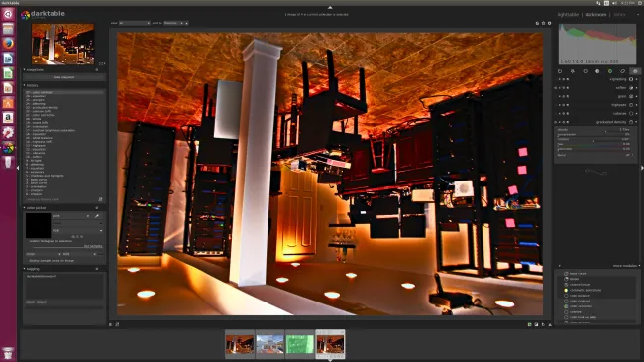This screenshot has width=644, height=362.
Task: Show active modules group icon
Action: tap(560, 71)
